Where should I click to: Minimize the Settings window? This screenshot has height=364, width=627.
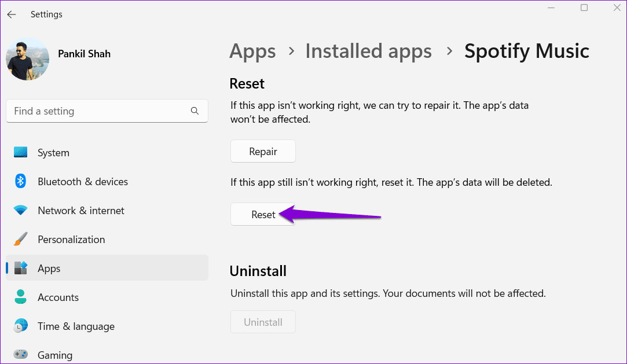[551, 8]
